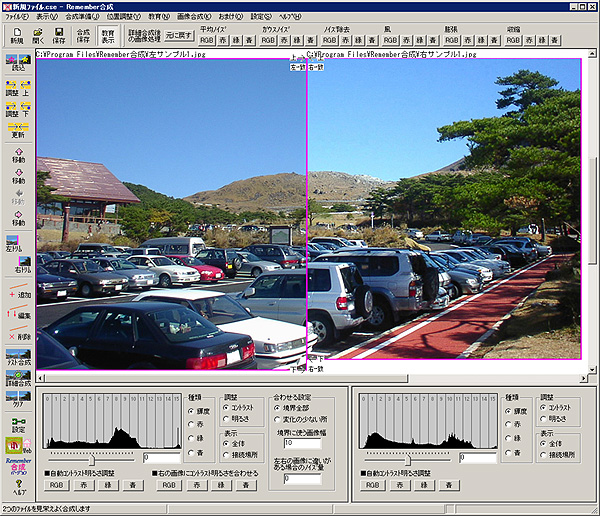The width and height of the screenshot is (600, 516).
Task: Click the 編集 (edit line) icon
Action: (19, 312)
